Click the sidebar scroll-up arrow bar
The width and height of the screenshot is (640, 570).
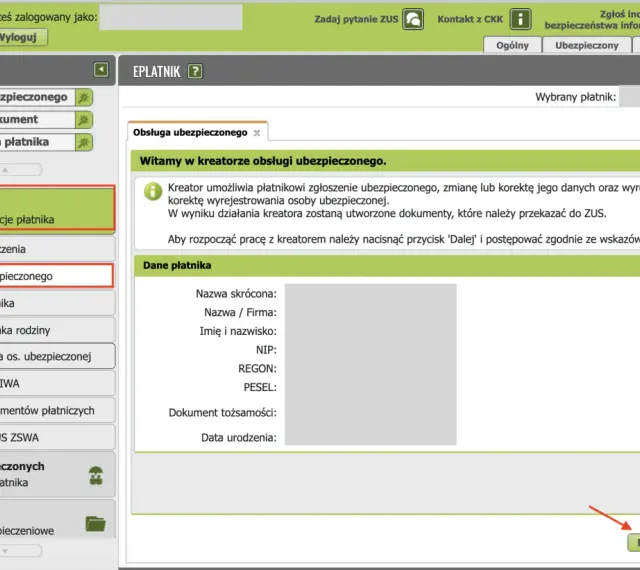(20, 169)
